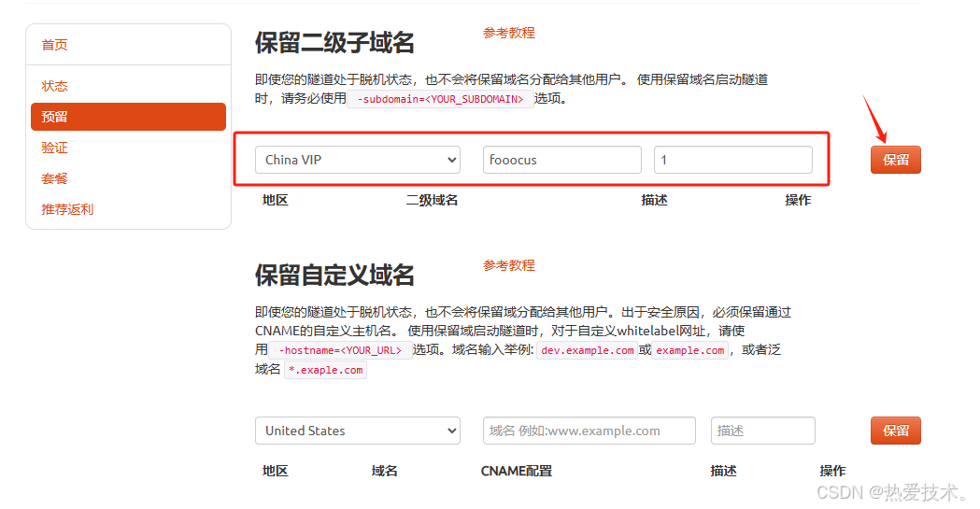Focus the 描述 input in custom domain row
The width and height of the screenshot is (980, 509).
[762, 431]
